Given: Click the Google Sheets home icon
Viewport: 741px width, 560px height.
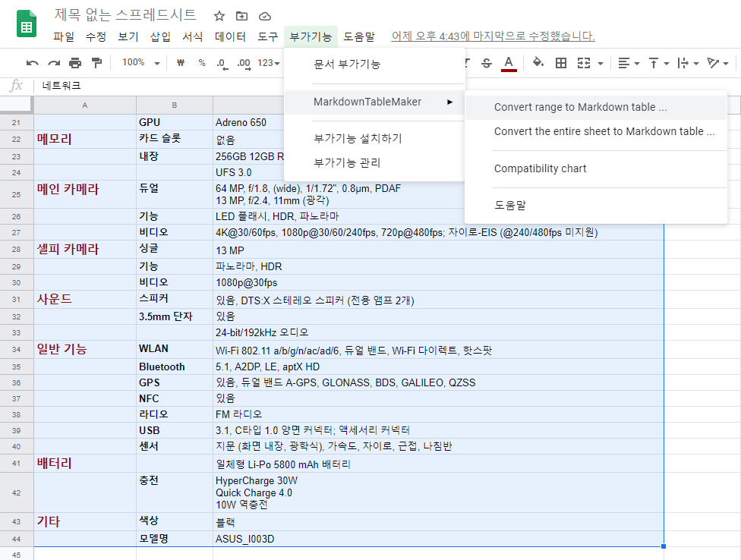Looking at the screenshot, I should [x=27, y=24].
